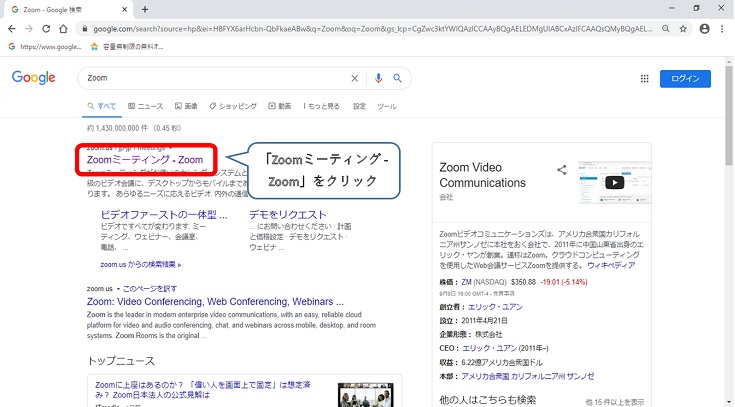The image size is (735, 407).
Task: Share the Zoom Video Communications panel
Action: 562,170
